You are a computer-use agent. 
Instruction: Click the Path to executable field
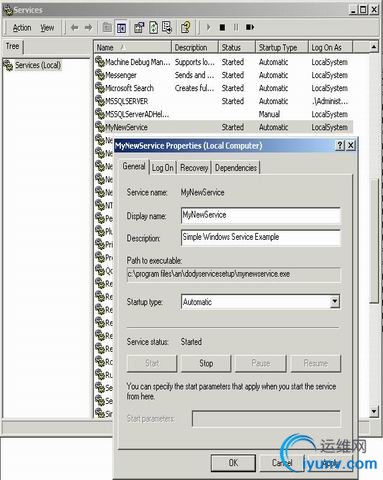click(233, 274)
